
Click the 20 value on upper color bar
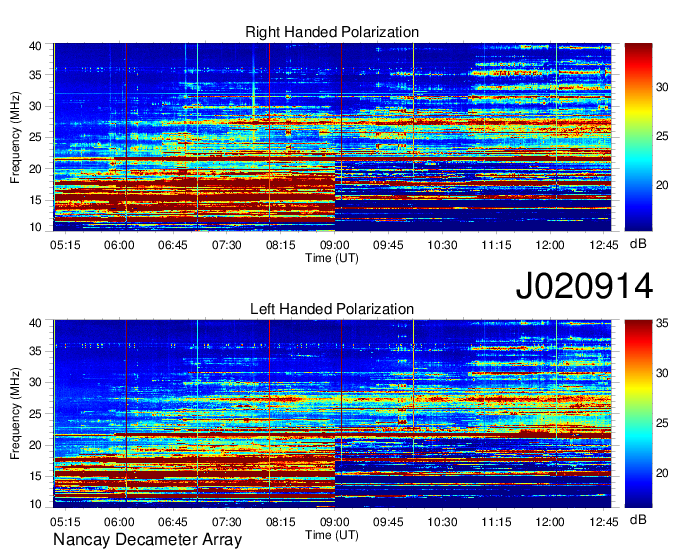tap(662, 185)
